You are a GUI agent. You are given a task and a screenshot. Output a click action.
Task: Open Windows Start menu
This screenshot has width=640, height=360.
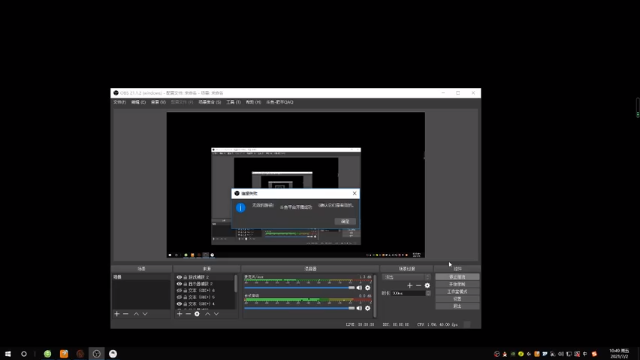pos(8,354)
